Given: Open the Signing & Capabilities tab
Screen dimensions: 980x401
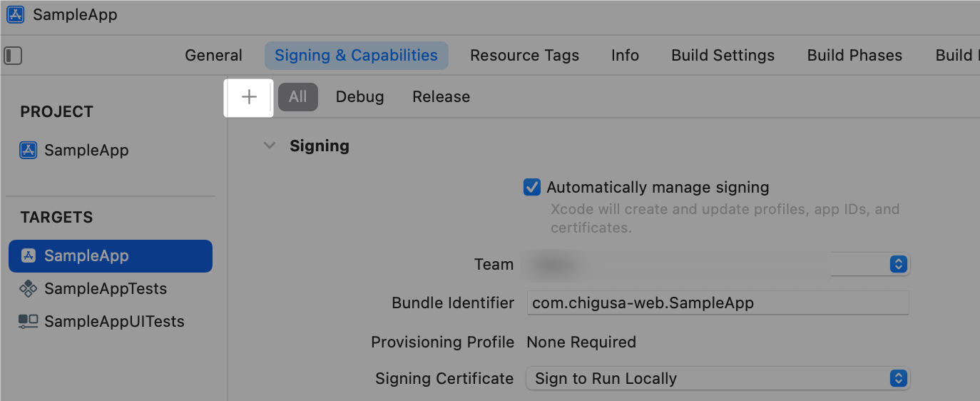Looking at the screenshot, I should point(356,56).
